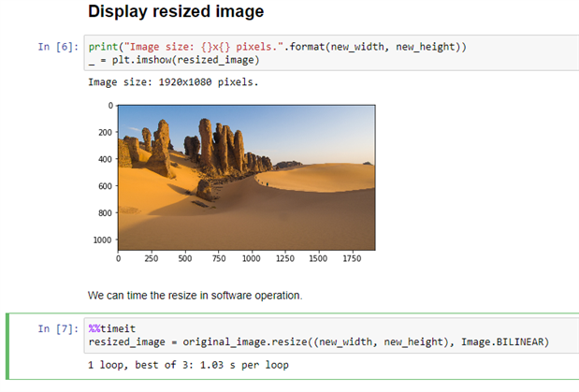Click the 1750 tick label on x-axis
The height and width of the screenshot is (392, 579).
point(351,257)
